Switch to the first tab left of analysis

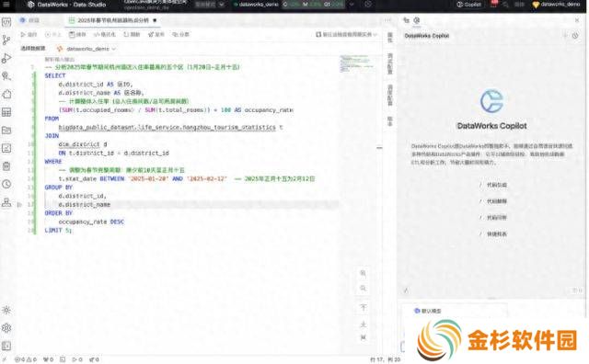tap(29, 20)
